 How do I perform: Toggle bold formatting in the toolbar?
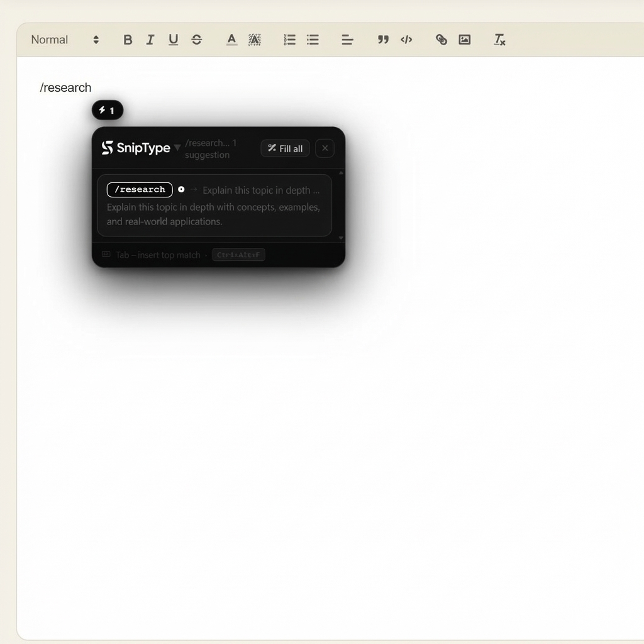coord(128,40)
